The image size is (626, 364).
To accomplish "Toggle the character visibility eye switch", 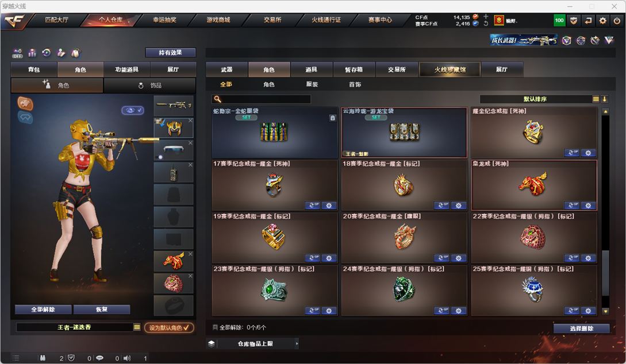I will click(x=133, y=110).
